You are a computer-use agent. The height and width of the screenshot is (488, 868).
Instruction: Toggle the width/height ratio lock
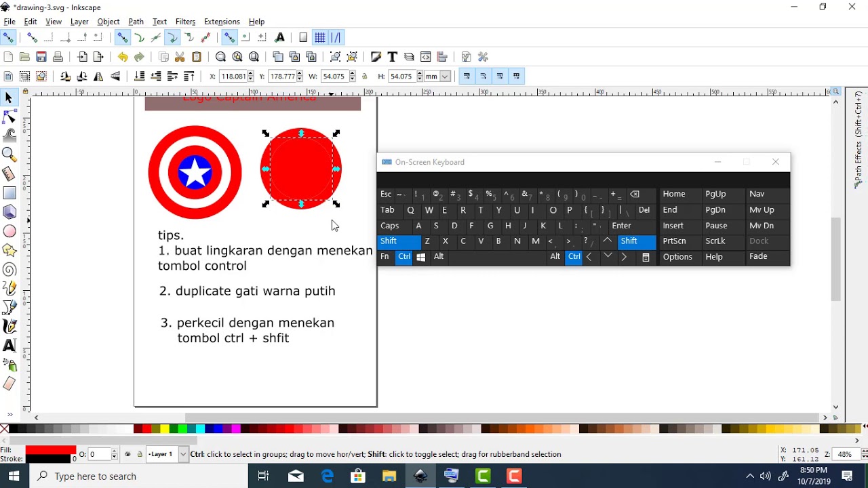(365, 77)
